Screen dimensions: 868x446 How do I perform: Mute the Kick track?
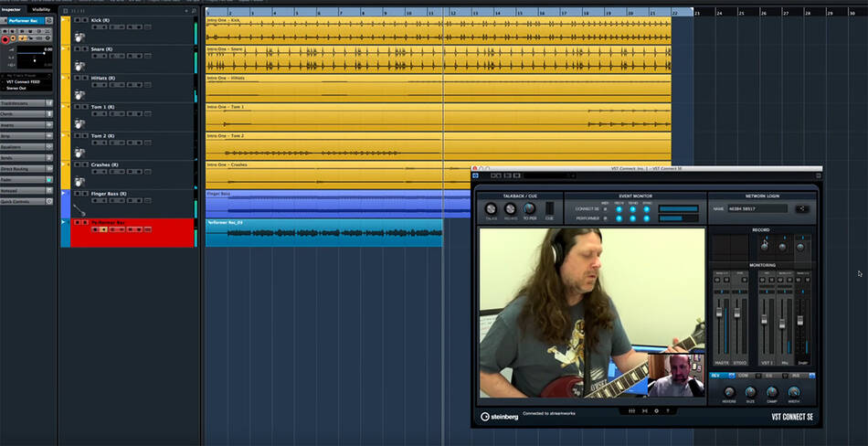click(77, 20)
